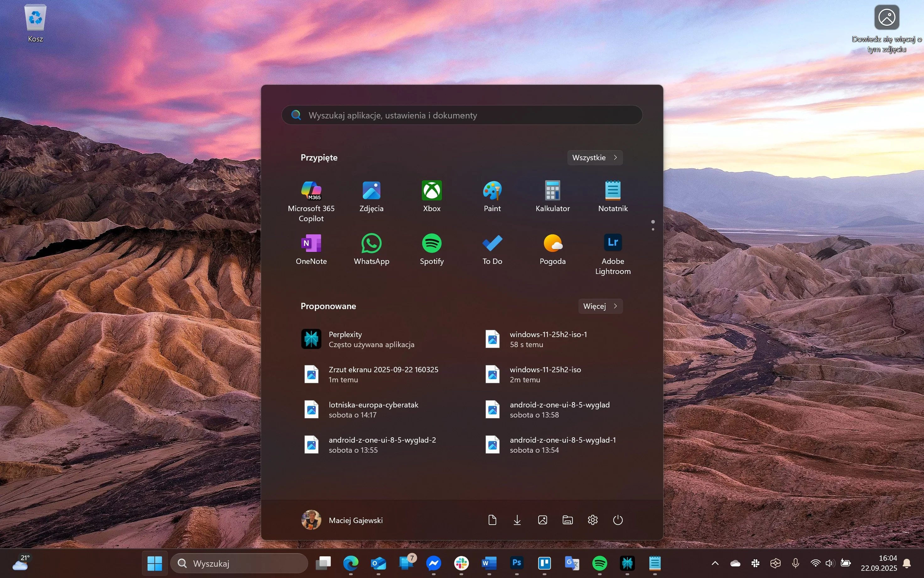Open Pictures folder from Start menu footer
This screenshot has height=578, width=924.
click(x=542, y=520)
